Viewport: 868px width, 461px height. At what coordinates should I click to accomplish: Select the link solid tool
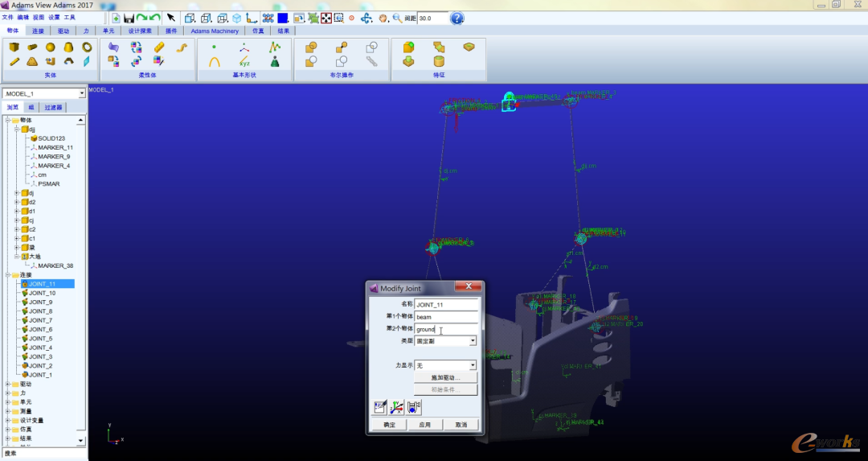pos(14,61)
